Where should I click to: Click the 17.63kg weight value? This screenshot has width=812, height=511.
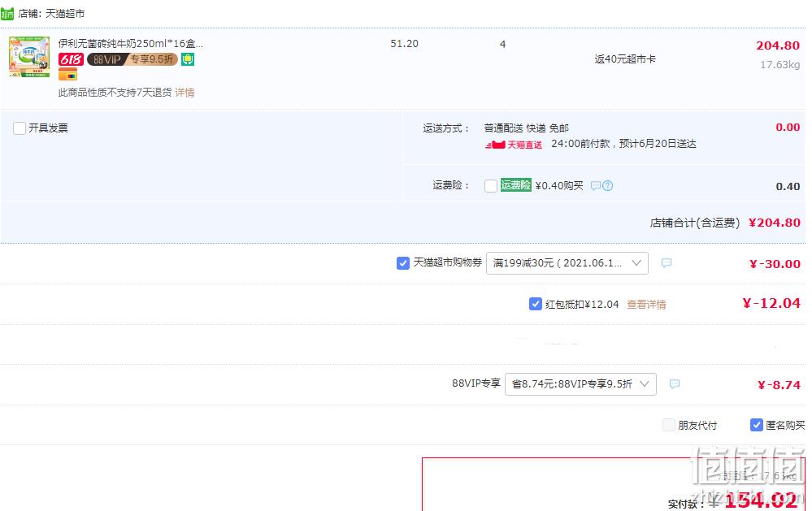tap(779, 65)
